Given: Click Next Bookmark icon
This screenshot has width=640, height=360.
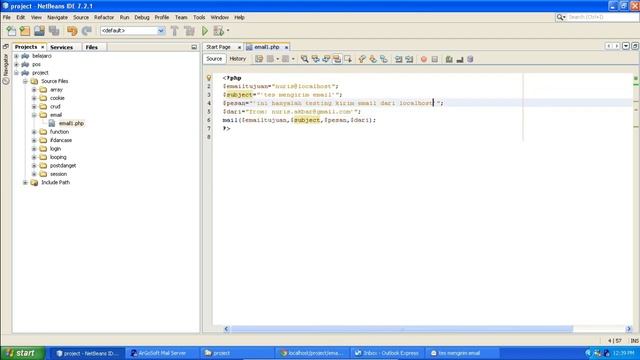Looking at the screenshot, I should (373, 59).
